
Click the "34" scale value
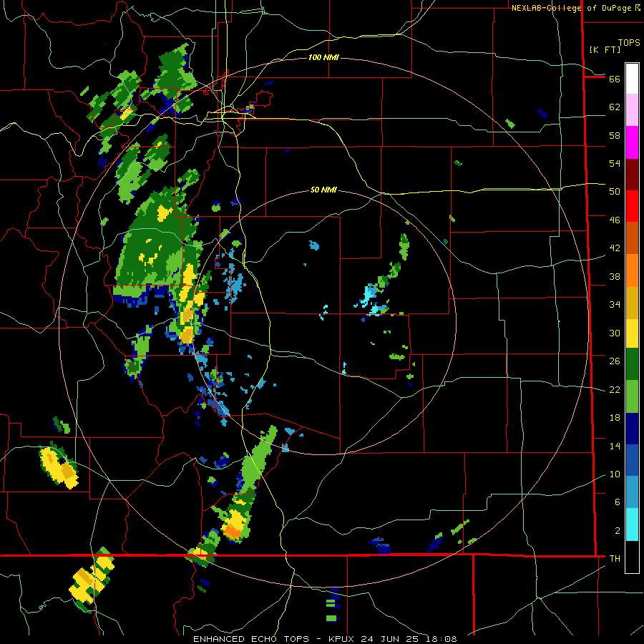(x=615, y=305)
